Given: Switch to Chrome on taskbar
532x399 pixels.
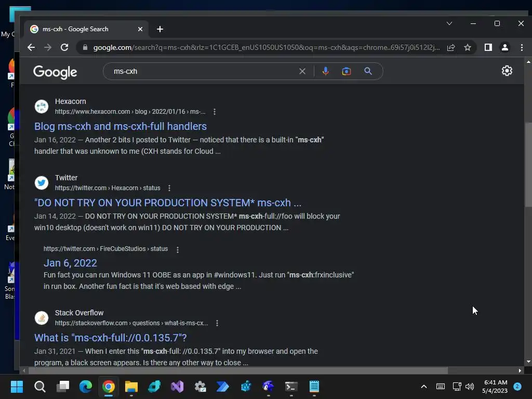Looking at the screenshot, I should (109, 387).
